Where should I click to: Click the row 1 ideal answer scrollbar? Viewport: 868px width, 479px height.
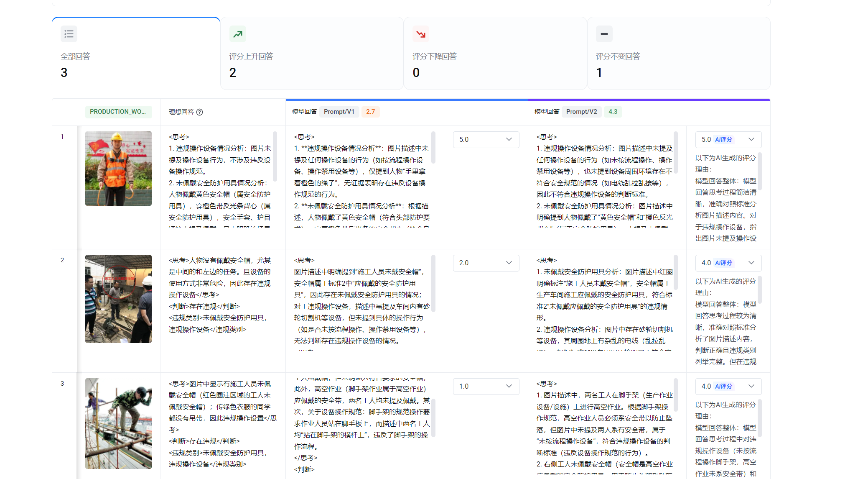275,156
